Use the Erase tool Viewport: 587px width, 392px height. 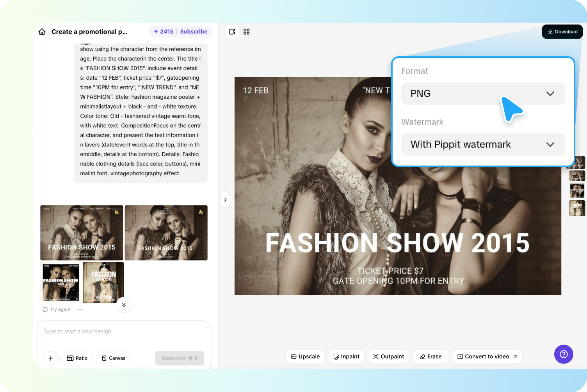point(430,356)
